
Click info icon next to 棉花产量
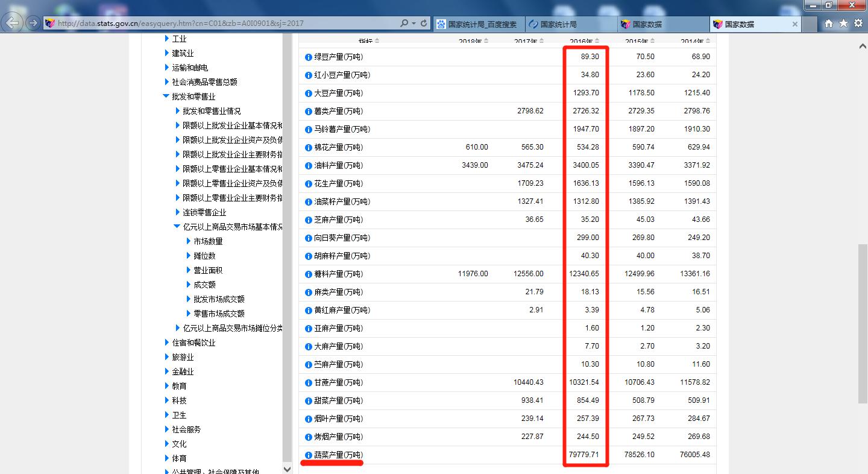pos(309,148)
